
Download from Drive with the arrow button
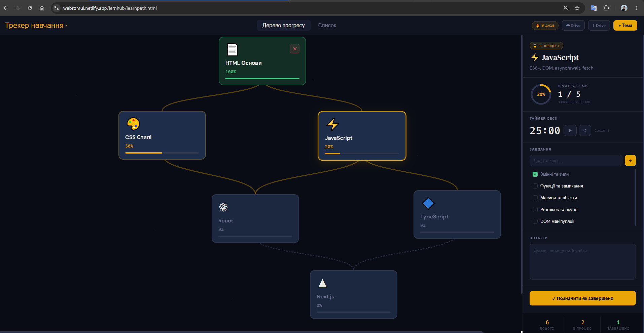coord(599,26)
